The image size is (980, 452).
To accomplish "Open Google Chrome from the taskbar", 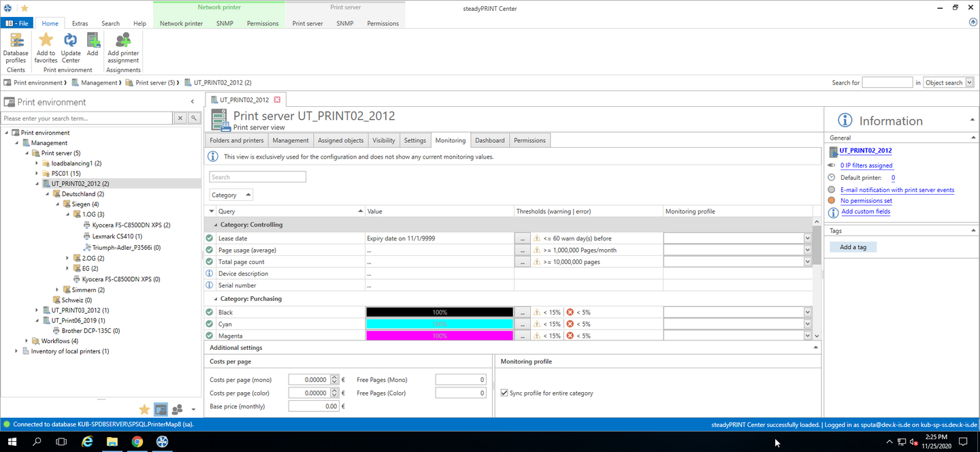I will (137, 442).
